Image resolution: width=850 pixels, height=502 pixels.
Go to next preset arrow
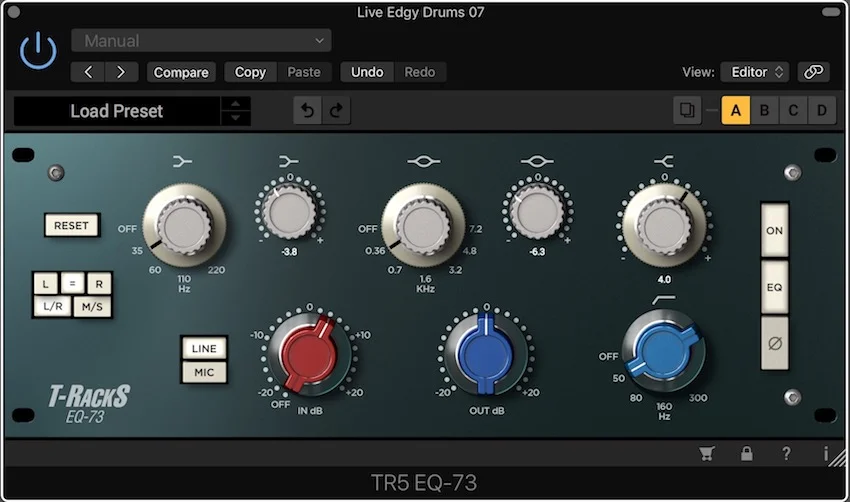(x=121, y=72)
